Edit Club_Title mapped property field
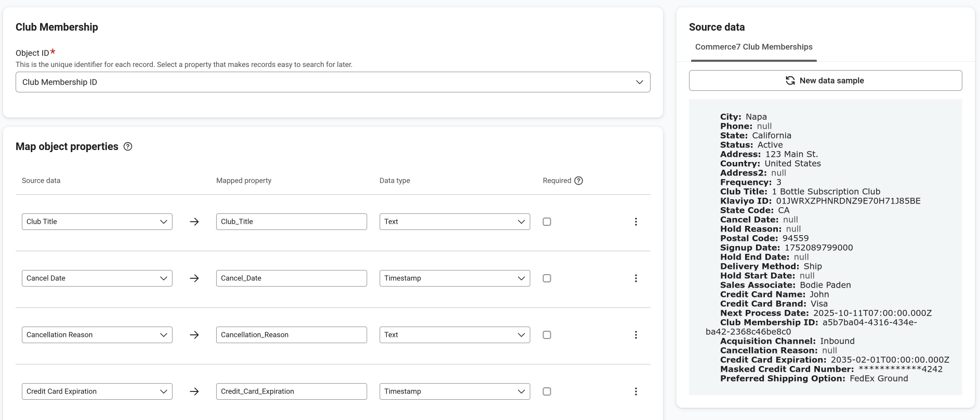 pos(292,222)
